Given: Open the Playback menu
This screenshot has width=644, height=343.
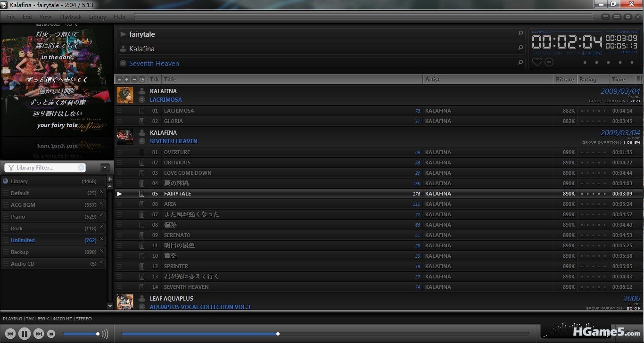Looking at the screenshot, I should pyautogui.click(x=70, y=16).
